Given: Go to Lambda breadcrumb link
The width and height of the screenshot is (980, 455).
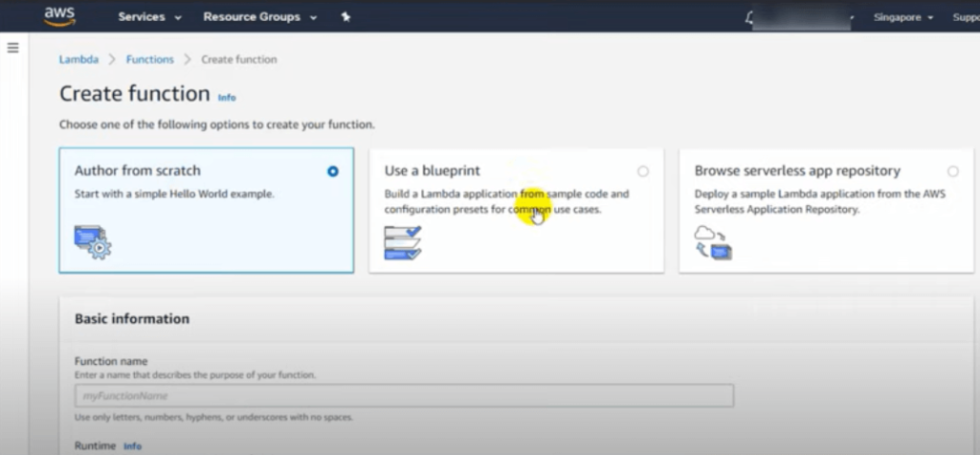Looking at the screenshot, I should click(78, 59).
